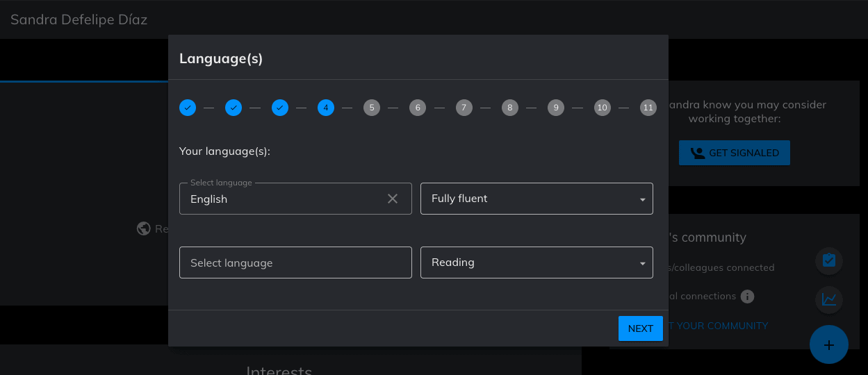Screen dimensions: 868x375
Task: Jump to step 7 in stepper
Action: pos(464,108)
